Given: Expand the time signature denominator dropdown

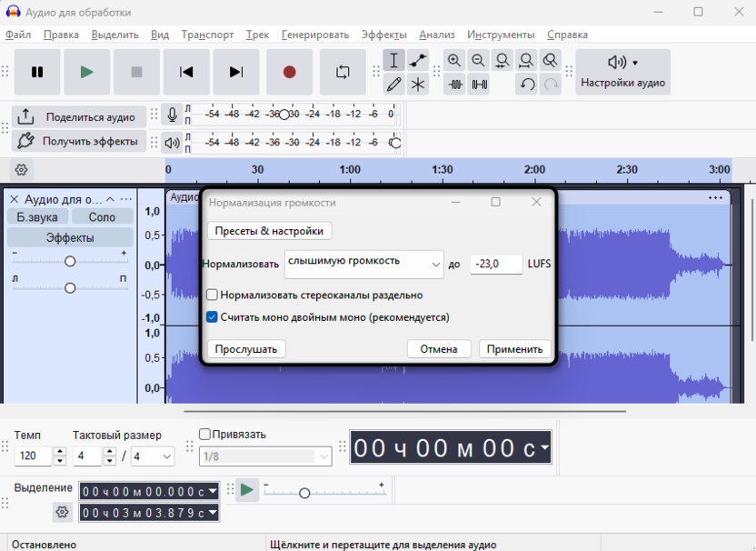Looking at the screenshot, I should click(154, 456).
